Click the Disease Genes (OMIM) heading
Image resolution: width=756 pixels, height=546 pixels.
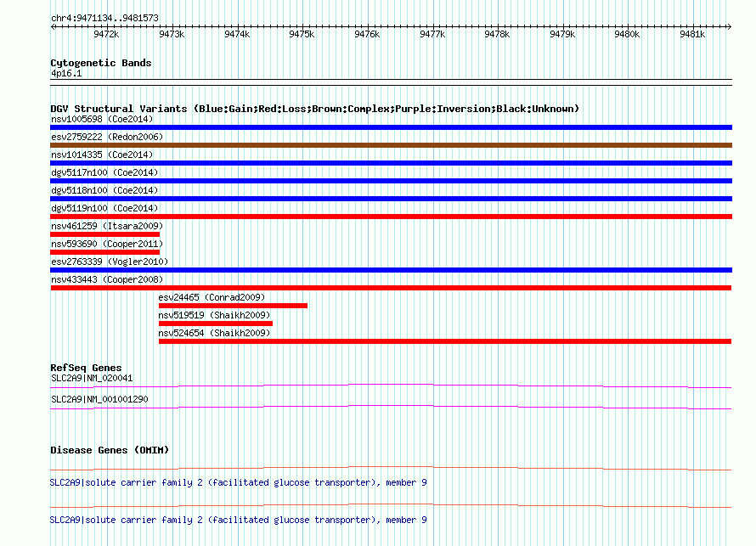pyautogui.click(x=110, y=450)
